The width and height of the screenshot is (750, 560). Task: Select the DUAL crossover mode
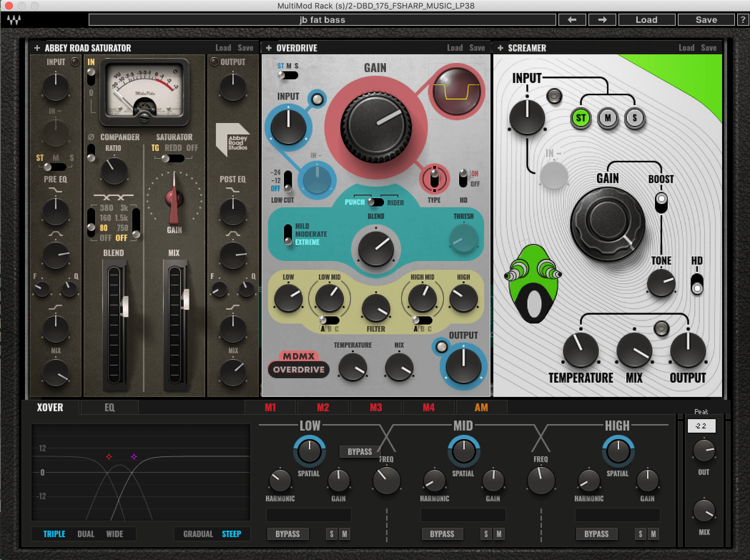click(86, 534)
